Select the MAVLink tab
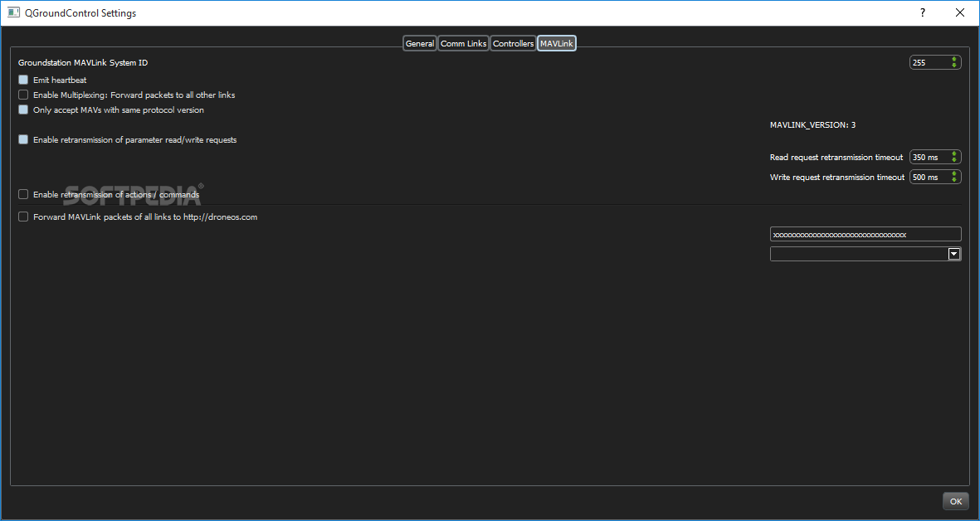The height and width of the screenshot is (521, 980). tap(556, 44)
